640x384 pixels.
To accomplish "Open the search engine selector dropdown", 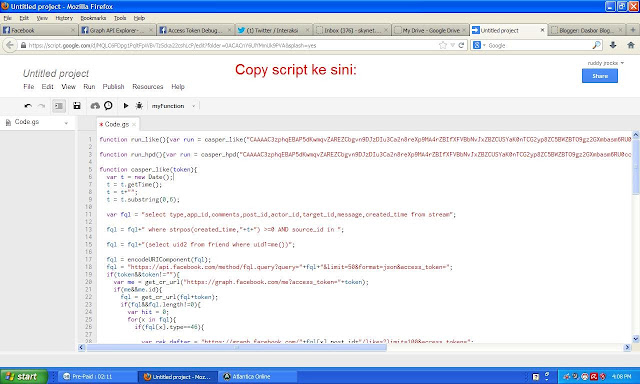I will [479, 45].
